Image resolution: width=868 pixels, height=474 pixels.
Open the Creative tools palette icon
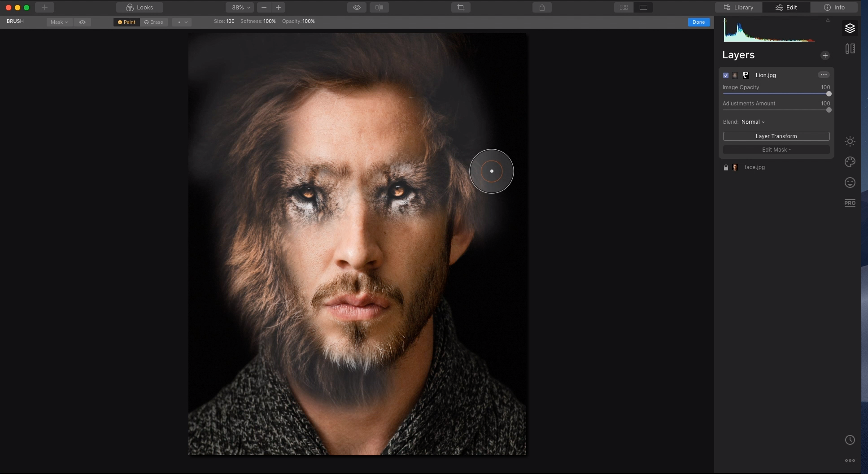(x=851, y=162)
